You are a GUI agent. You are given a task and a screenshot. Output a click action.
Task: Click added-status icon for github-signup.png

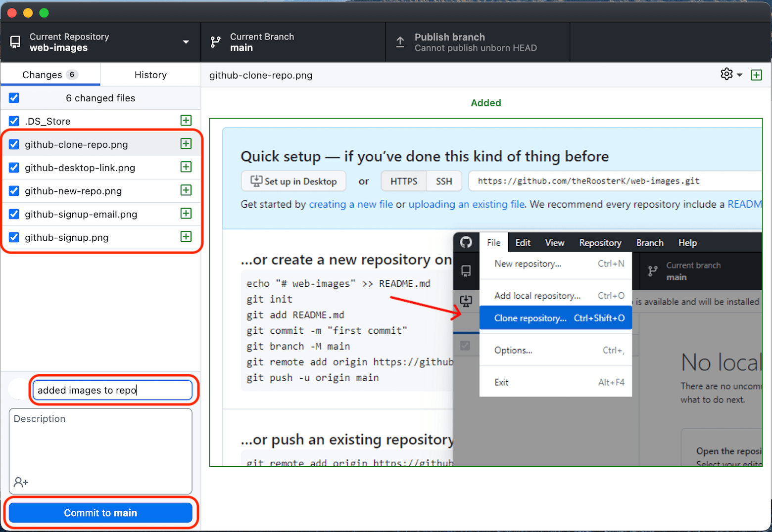[186, 236]
